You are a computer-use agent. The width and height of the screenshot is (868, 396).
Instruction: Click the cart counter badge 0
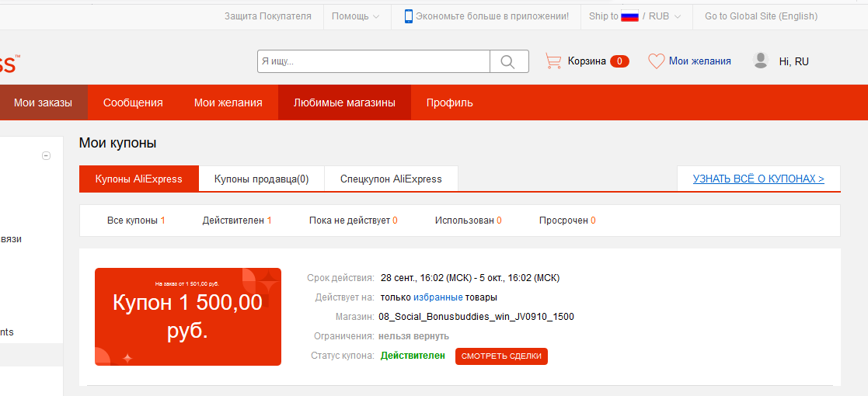tap(619, 61)
